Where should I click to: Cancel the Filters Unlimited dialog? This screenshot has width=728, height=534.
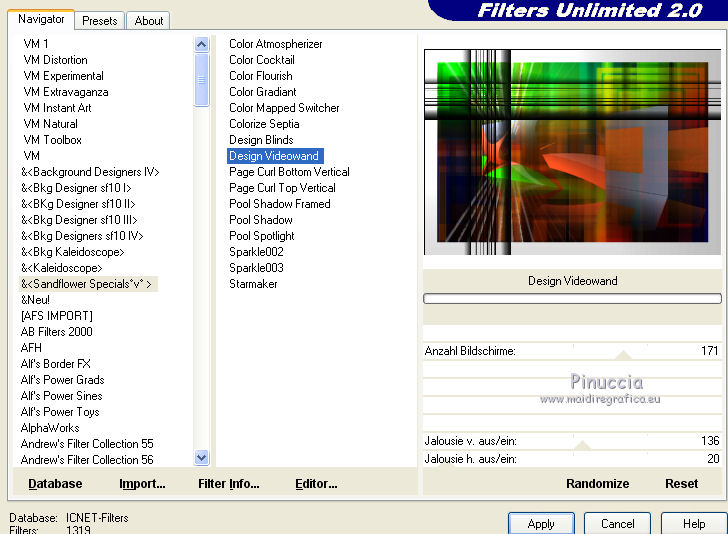point(617,524)
